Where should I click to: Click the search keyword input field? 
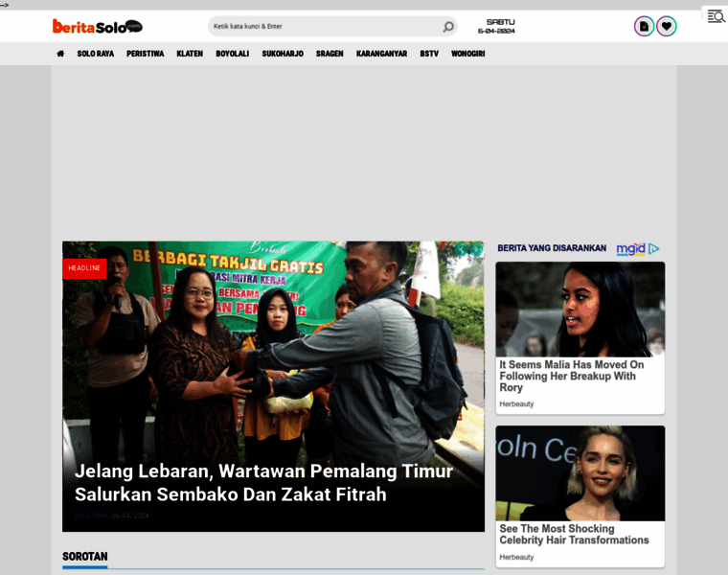[321, 27]
